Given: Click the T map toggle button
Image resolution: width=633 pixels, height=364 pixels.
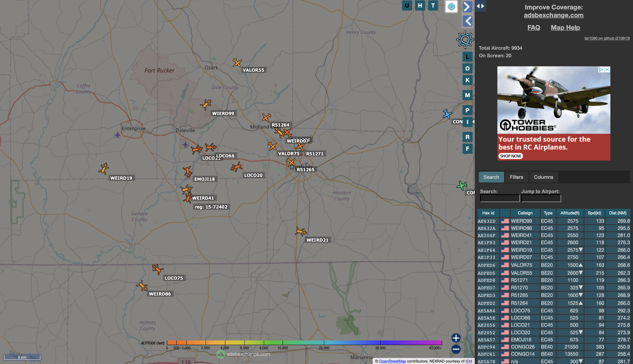Looking at the screenshot, I should pyautogui.click(x=433, y=5).
